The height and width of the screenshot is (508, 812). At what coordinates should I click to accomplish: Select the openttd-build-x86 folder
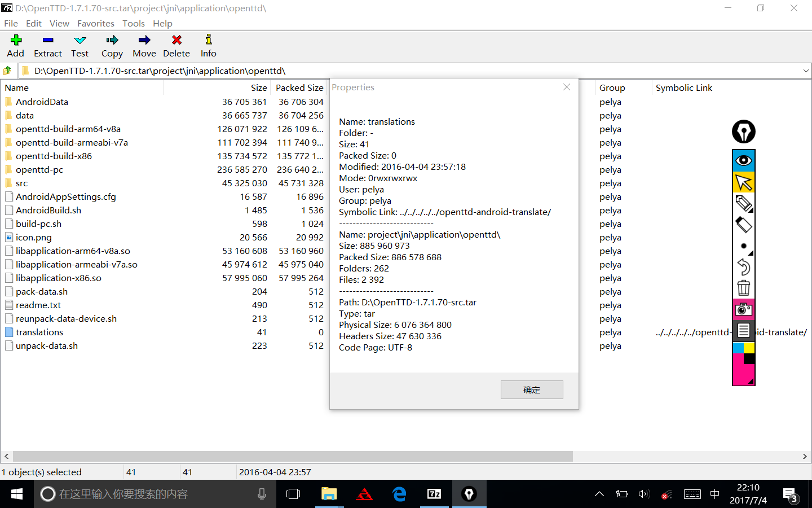point(54,156)
